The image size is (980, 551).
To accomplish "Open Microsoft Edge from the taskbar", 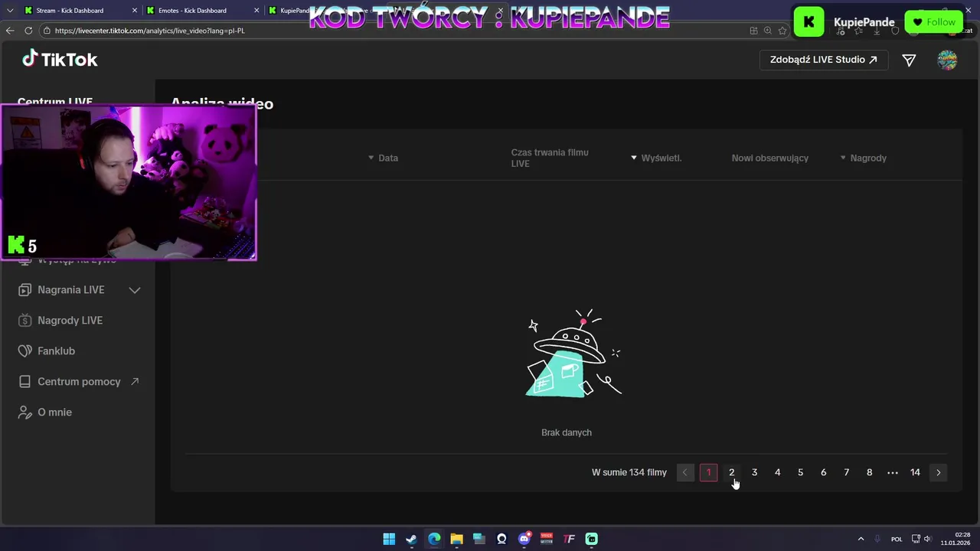I will (434, 539).
